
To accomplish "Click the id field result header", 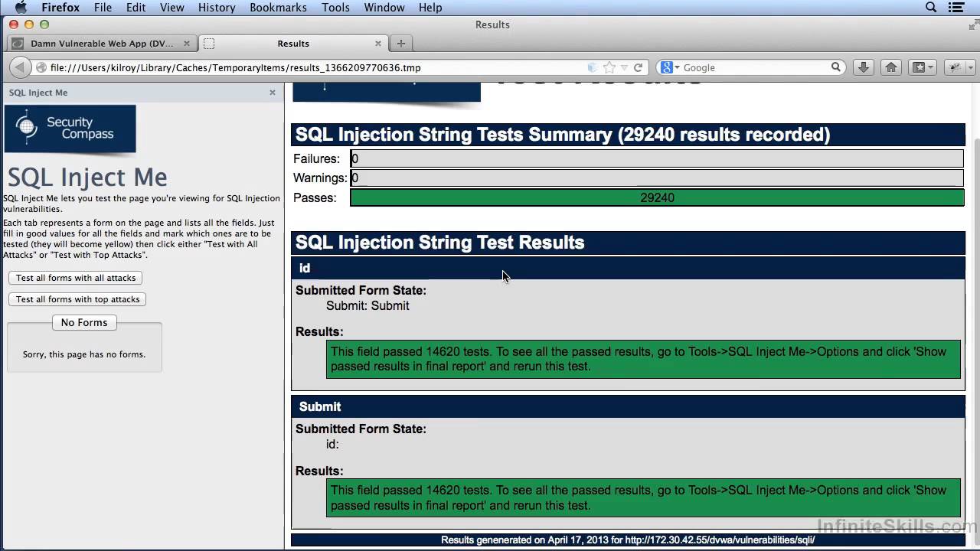I will [x=628, y=268].
